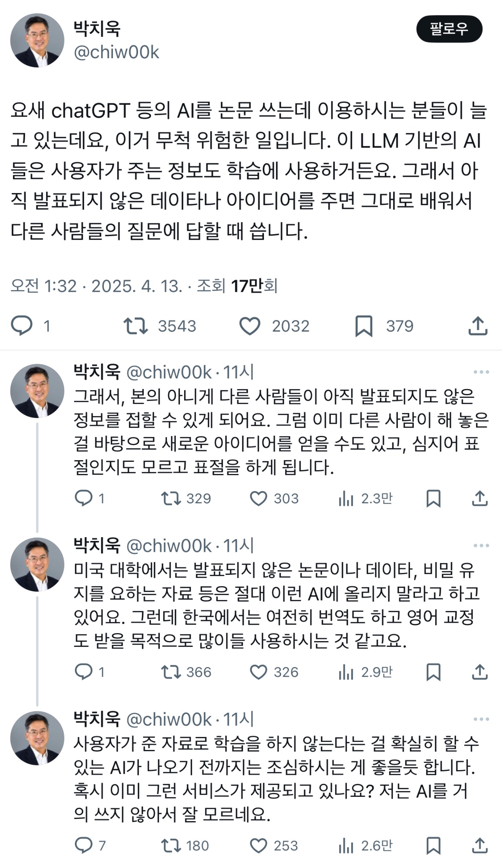This screenshot has height=868, width=502.
Task: Like the last reply with 253 likes
Action: click(259, 846)
